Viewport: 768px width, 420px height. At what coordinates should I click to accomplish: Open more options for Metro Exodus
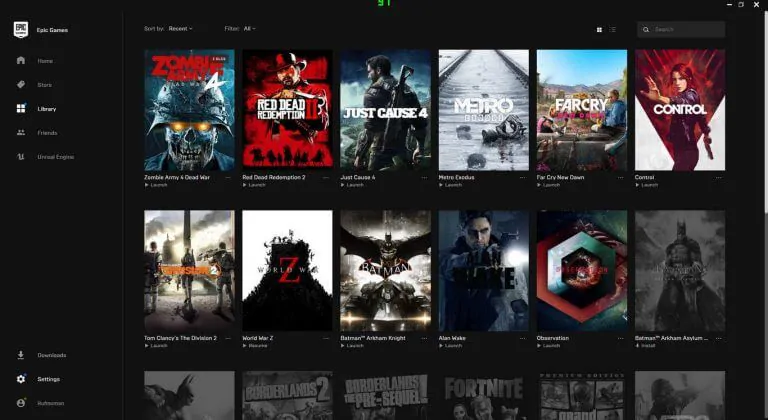[523, 177]
